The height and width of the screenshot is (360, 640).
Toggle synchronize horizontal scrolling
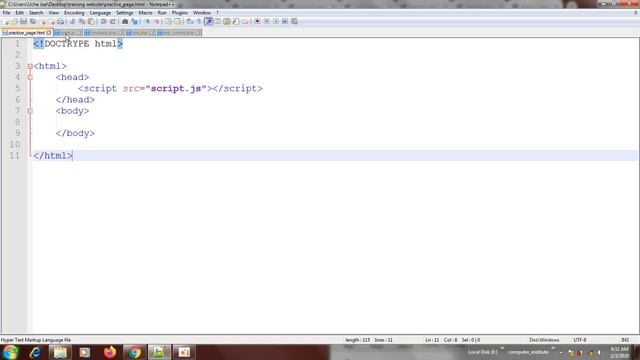178,21
